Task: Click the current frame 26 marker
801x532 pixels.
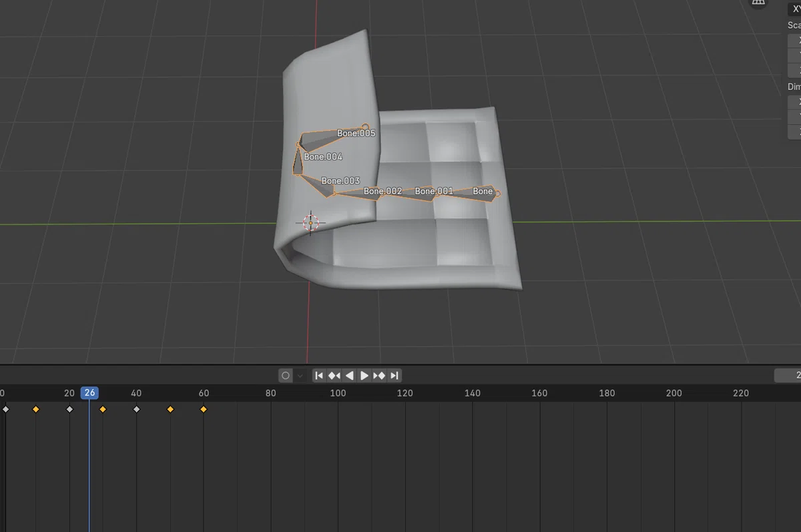Action: coord(89,393)
